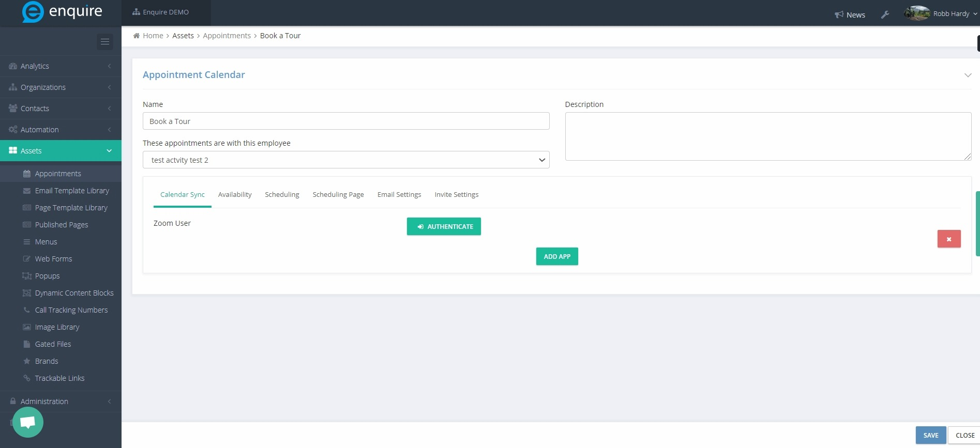Click the enquire logo
Image resolution: width=980 pixels, height=448 pixels.
62,12
